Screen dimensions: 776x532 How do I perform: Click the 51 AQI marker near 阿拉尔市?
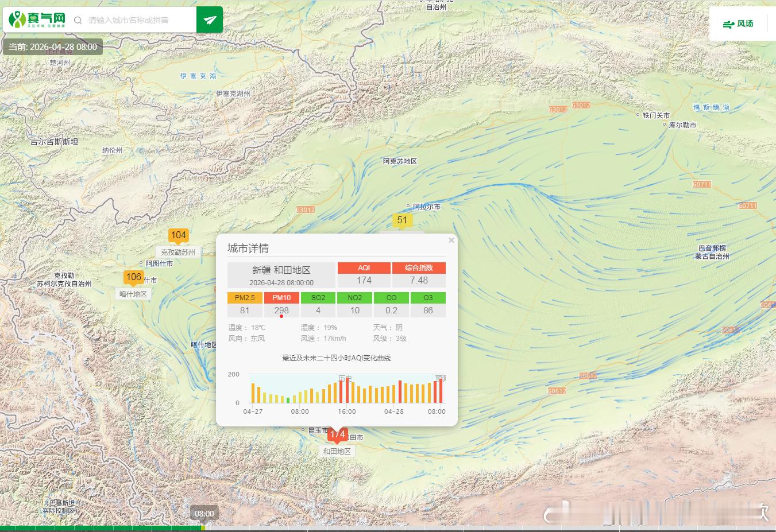pyautogui.click(x=402, y=220)
